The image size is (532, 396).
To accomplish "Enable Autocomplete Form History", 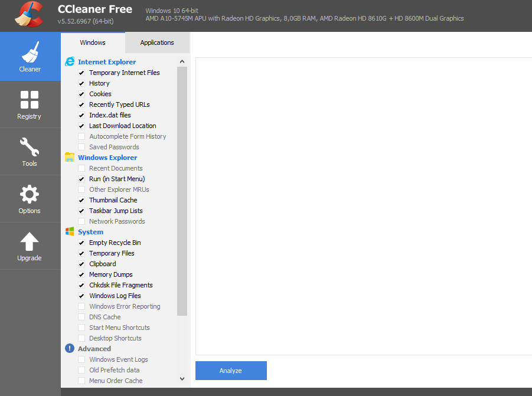I will 81,136.
